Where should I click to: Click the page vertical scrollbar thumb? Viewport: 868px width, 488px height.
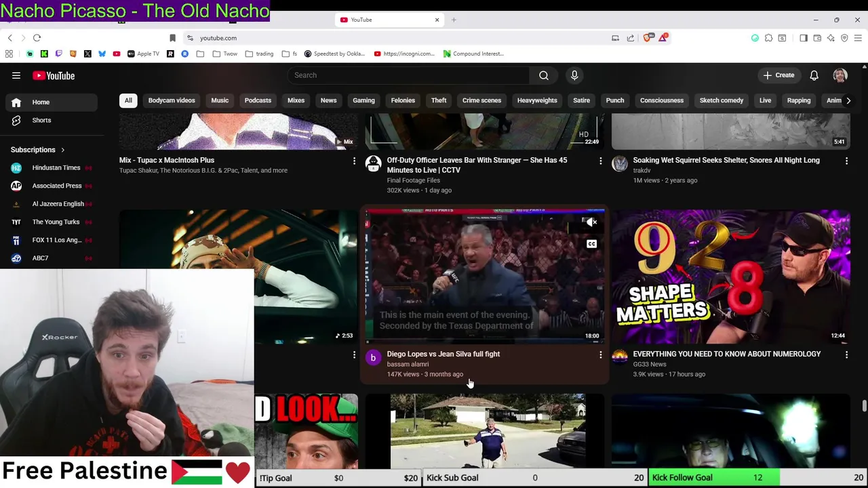(x=864, y=406)
